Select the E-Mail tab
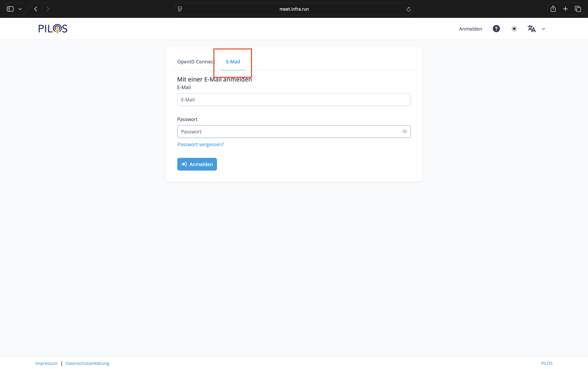 point(233,62)
